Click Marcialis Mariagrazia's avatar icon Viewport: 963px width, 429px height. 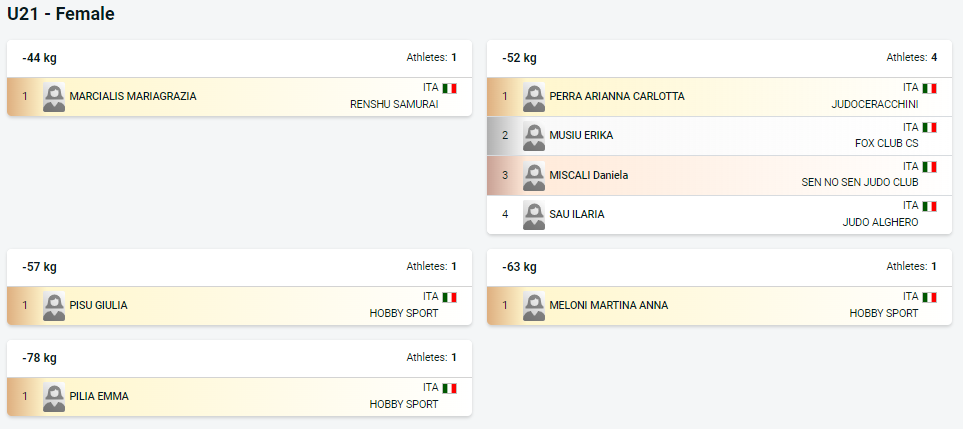point(54,97)
